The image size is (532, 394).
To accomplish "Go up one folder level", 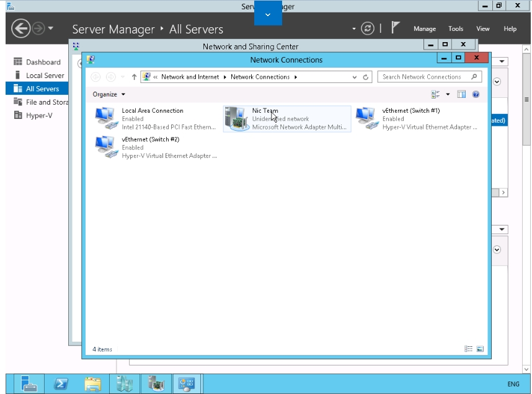I will [x=134, y=77].
